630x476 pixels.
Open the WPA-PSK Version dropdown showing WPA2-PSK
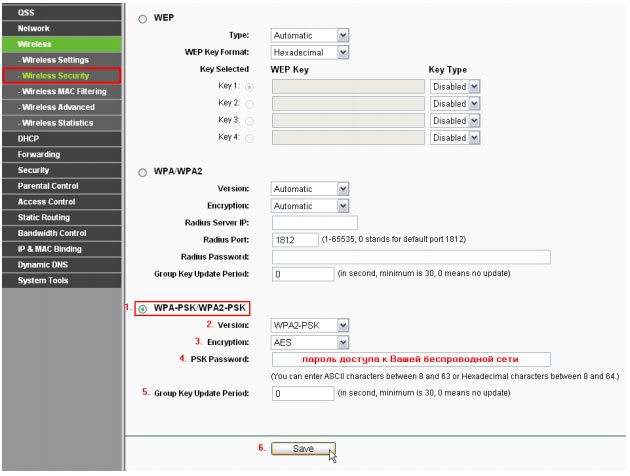pyautogui.click(x=310, y=325)
